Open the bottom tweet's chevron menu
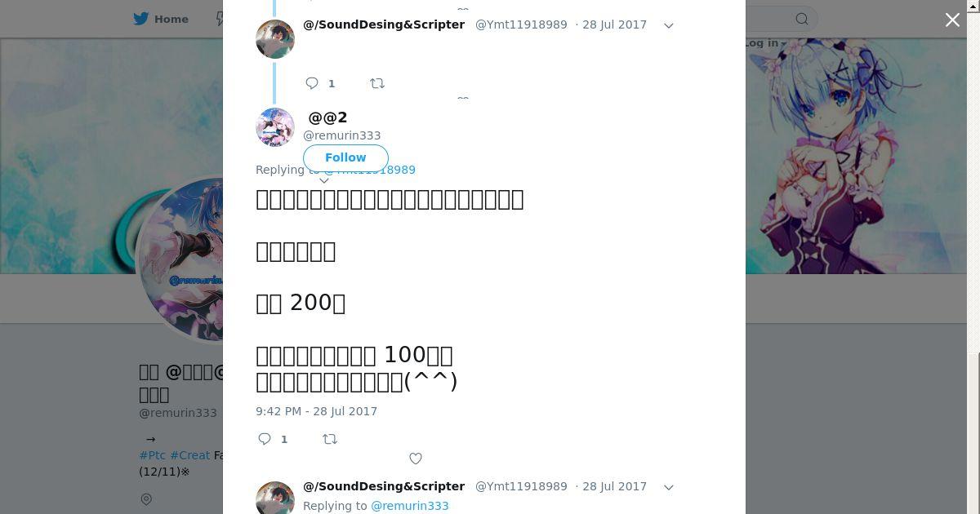This screenshot has width=980, height=514. pos(668,487)
